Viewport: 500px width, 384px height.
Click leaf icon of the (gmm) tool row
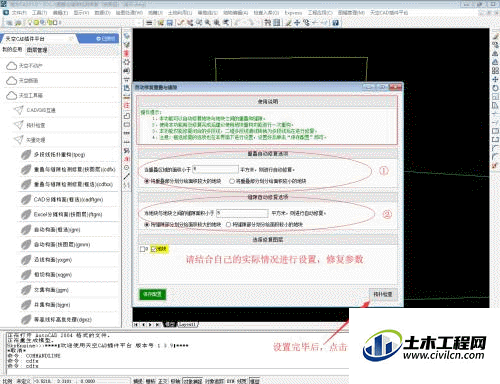(x=26, y=244)
